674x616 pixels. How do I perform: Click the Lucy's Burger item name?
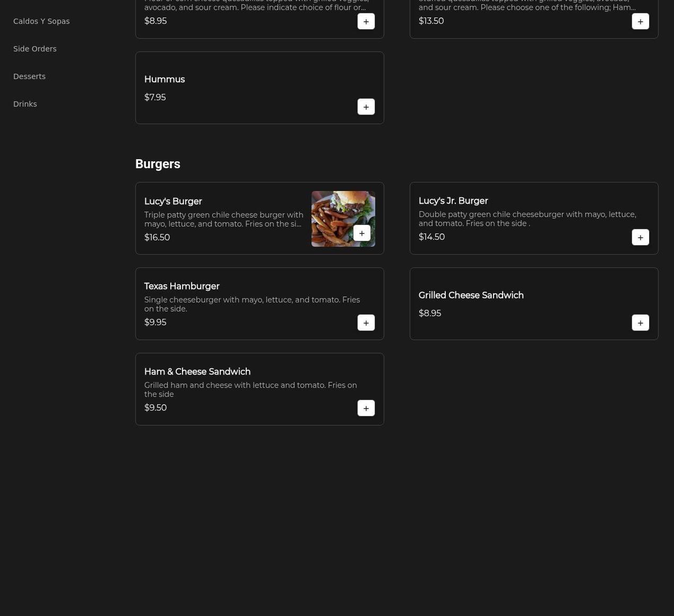click(173, 202)
